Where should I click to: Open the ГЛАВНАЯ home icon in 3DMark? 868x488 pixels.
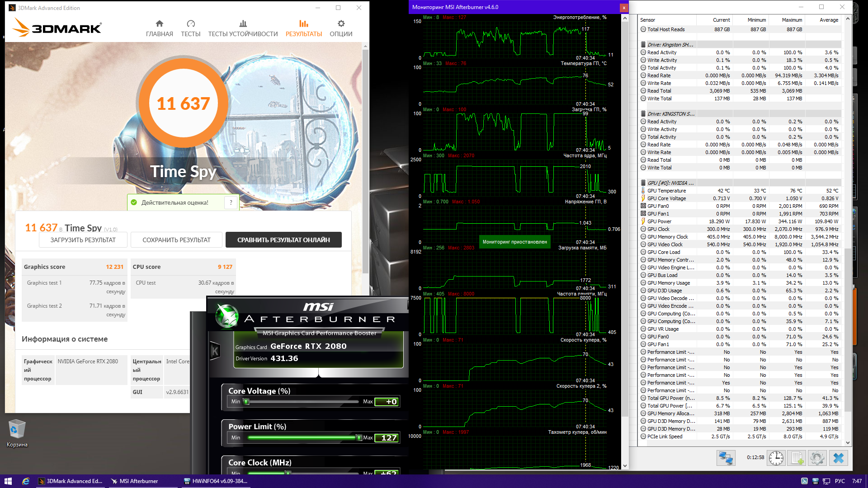159,24
